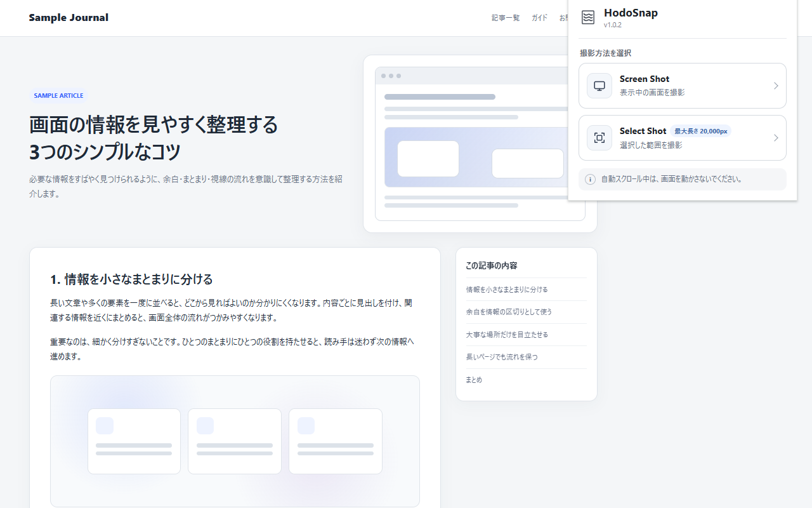The image size is (812, 508).
Task: Click the 自動スクロール中 notice text
Action: pos(672,179)
